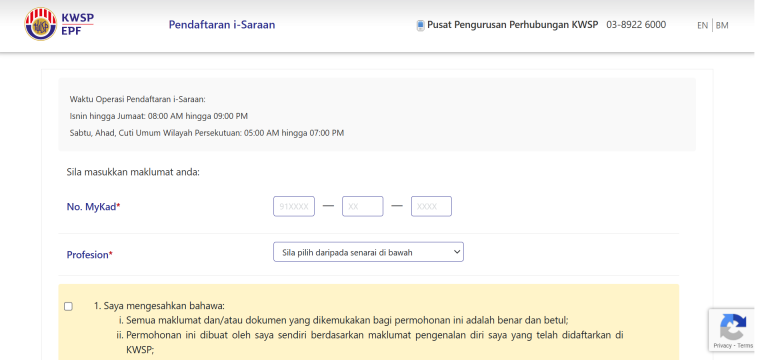Click the phone number 03-8922 6000
The image size is (768, 360).
[x=636, y=24]
